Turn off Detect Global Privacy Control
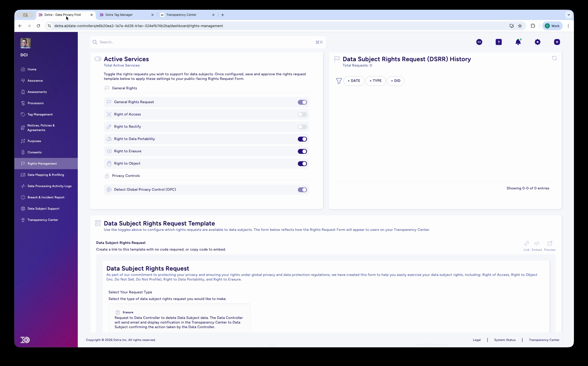 coord(302,190)
